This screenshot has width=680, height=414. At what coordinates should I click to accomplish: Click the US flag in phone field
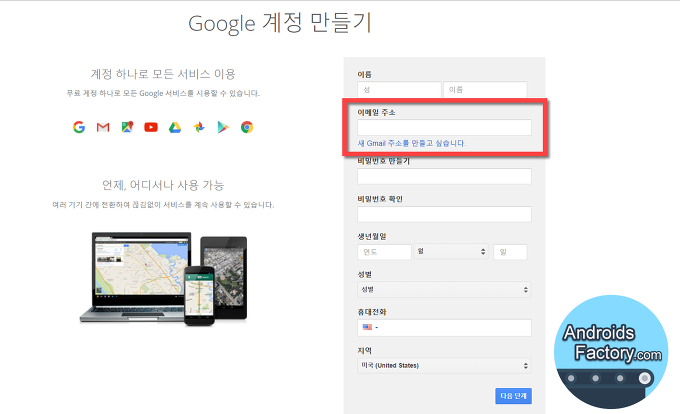click(x=367, y=327)
